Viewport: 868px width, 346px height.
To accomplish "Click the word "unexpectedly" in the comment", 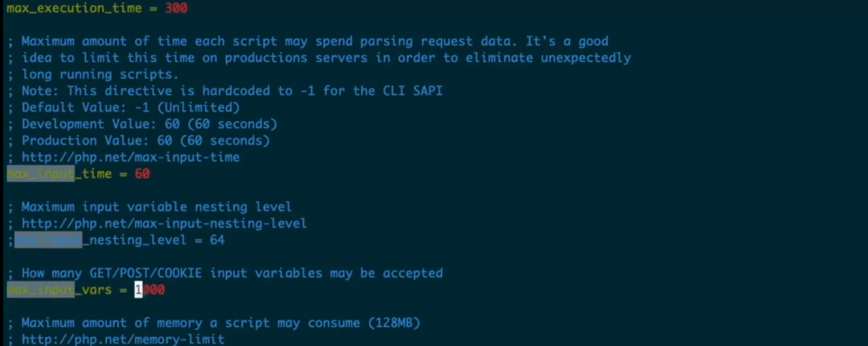I will click(585, 57).
